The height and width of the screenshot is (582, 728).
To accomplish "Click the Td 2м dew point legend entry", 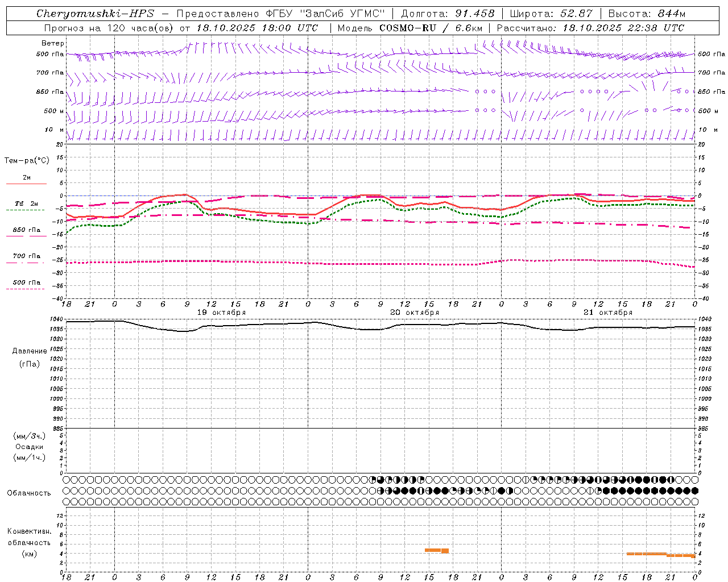I will pyautogui.click(x=27, y=203).
